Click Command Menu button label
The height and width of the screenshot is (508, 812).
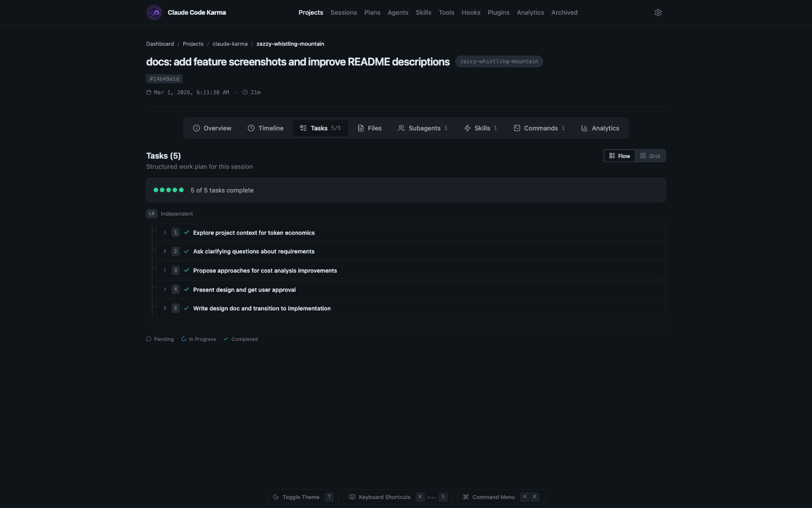(493, 497)
